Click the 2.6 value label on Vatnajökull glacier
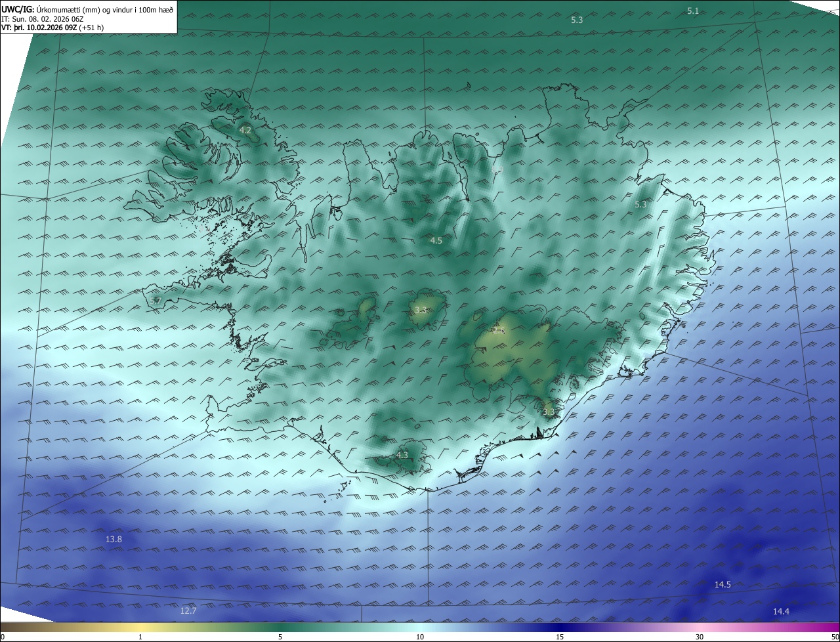Viewport: 840px width, 642px height. click(499, 332)
